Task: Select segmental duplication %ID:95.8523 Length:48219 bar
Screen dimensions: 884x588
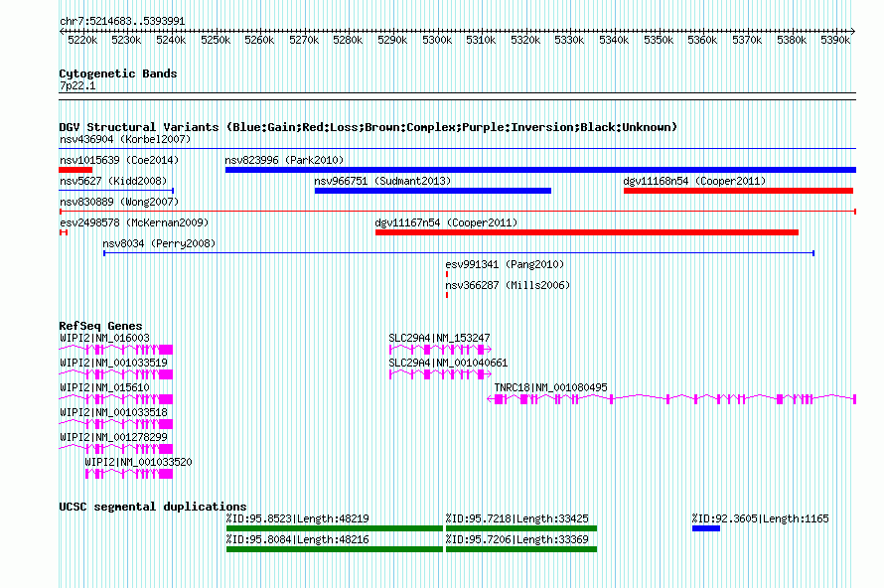Action: (x=335, y=528)
